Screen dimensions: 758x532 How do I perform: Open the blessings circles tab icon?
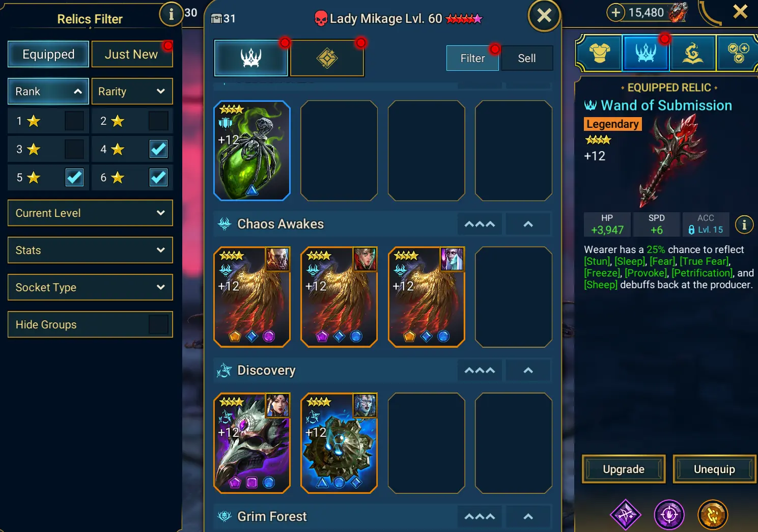point(738,52)
